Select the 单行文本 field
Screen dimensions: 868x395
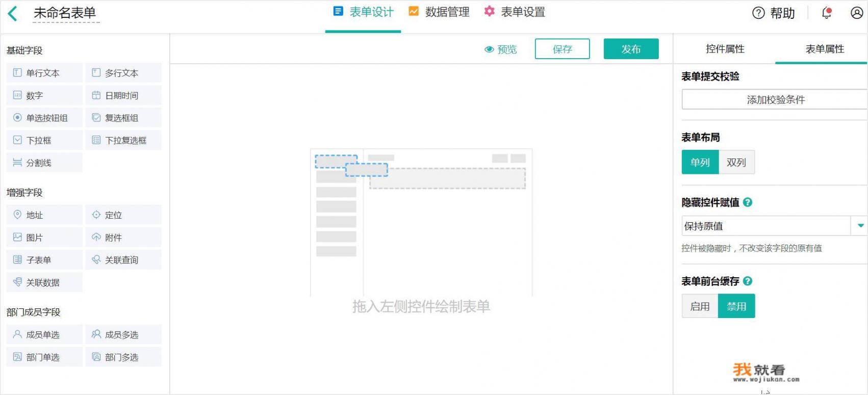click(44, 73)
